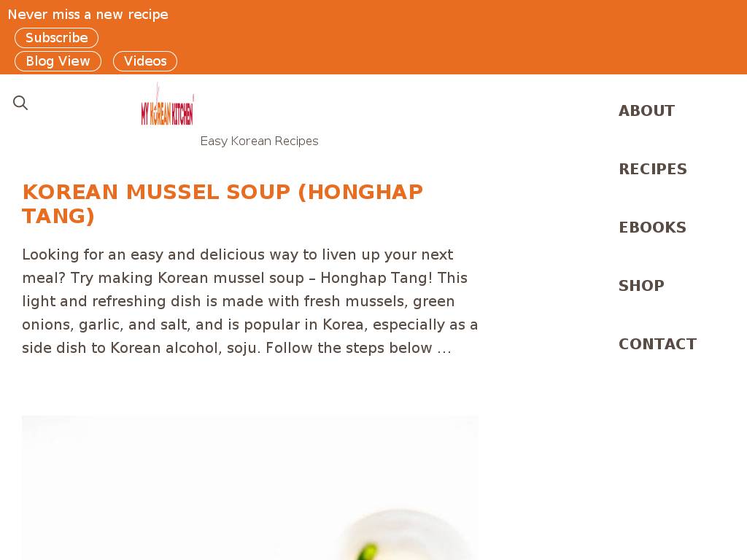Visit the SHOP navigation link
Viewport: 747px width, 560px height.
tap(641, 286)
